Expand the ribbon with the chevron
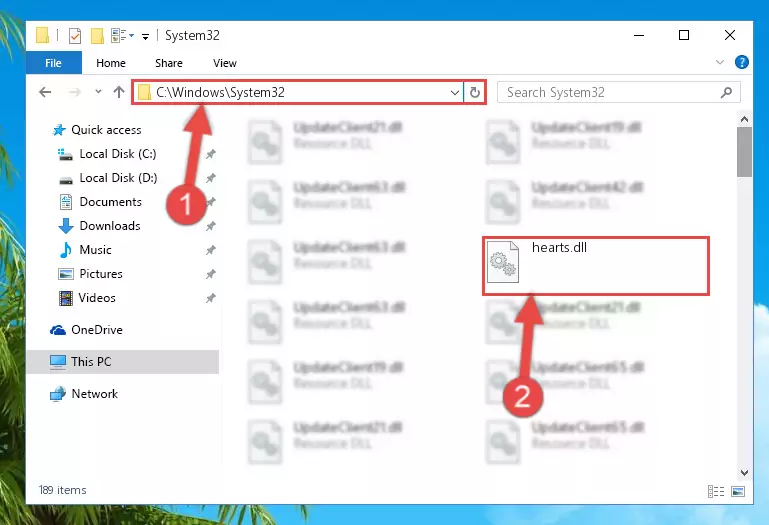Image resolution: width=769 pixels, height=525 pixels. [719, 62]
